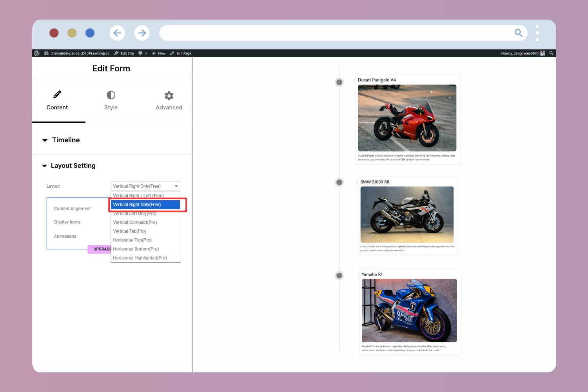Image resolution: width=588 pixels, height=392 pixels.
Task: Click the Yamaha R1 description text
Action: click(404, 348)
